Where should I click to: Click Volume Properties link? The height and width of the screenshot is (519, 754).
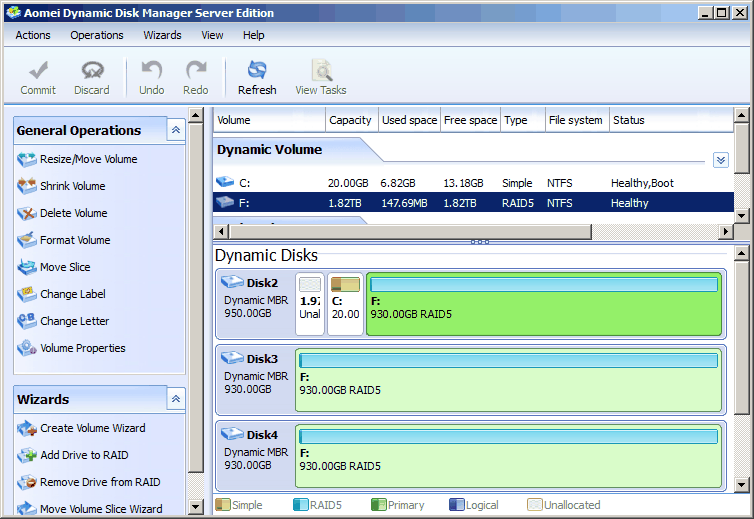click(x=82, y=348)
